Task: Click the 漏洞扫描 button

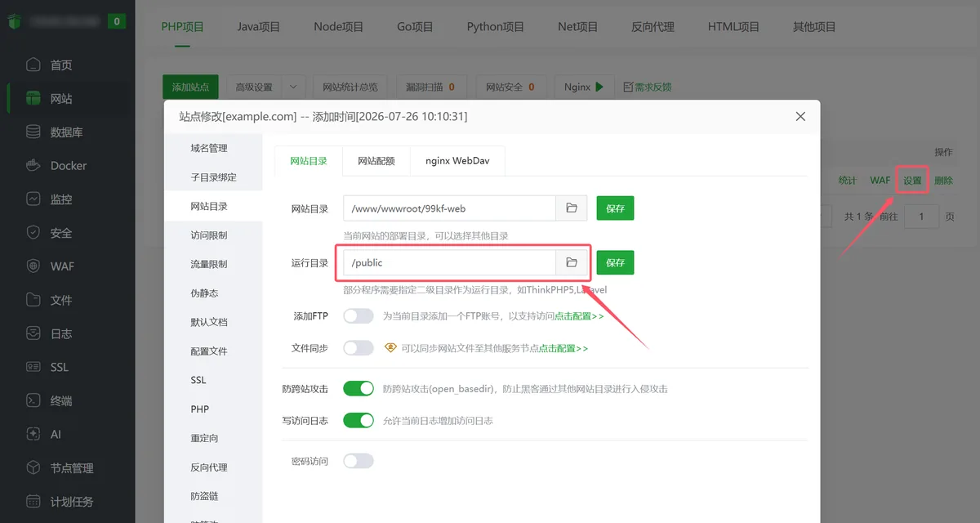Action: 430,87
